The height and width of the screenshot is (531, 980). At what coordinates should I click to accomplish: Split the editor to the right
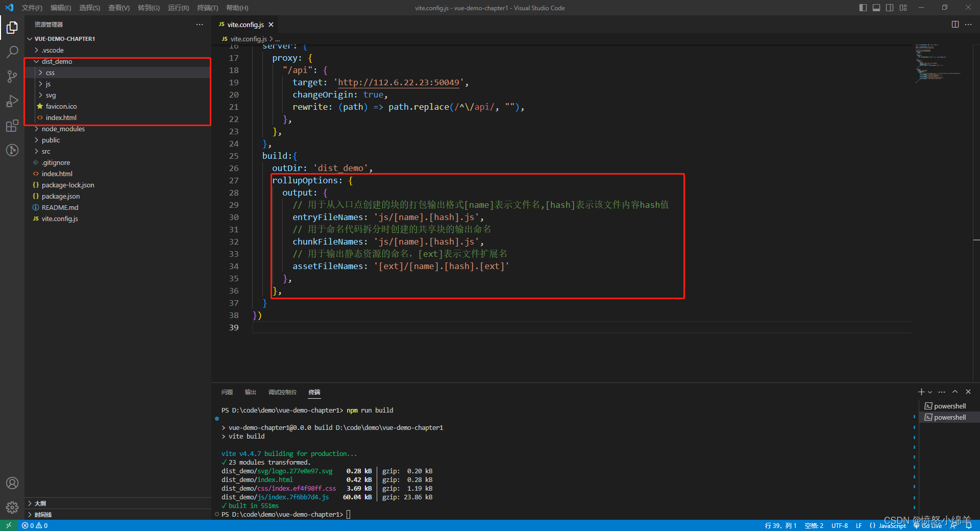[x=955, y=25]
